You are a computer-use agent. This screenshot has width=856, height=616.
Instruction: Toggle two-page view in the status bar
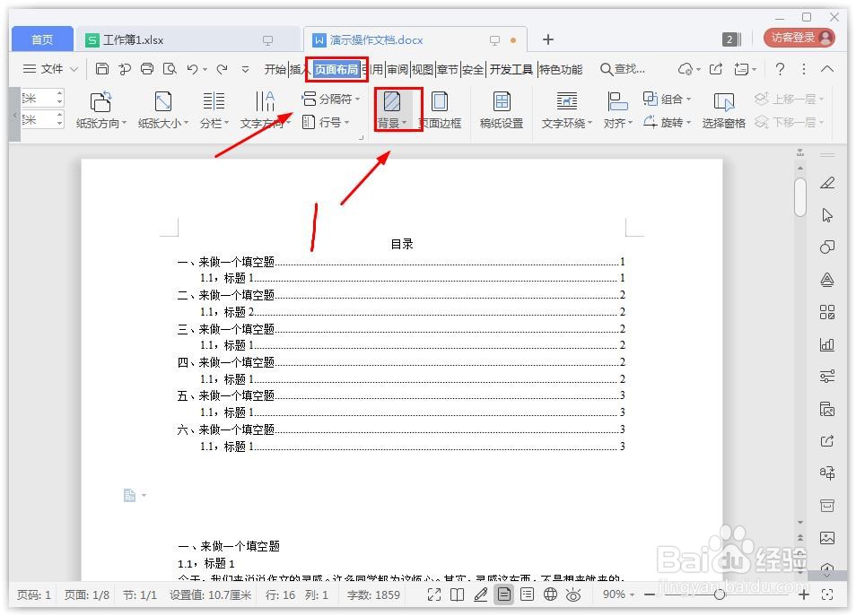click(458, 594)
